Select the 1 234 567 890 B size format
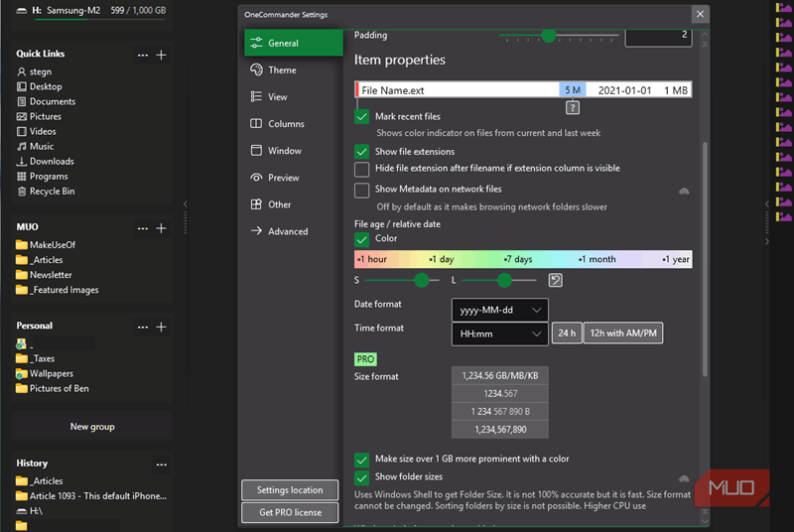The image size is (794, 532). 500,412
